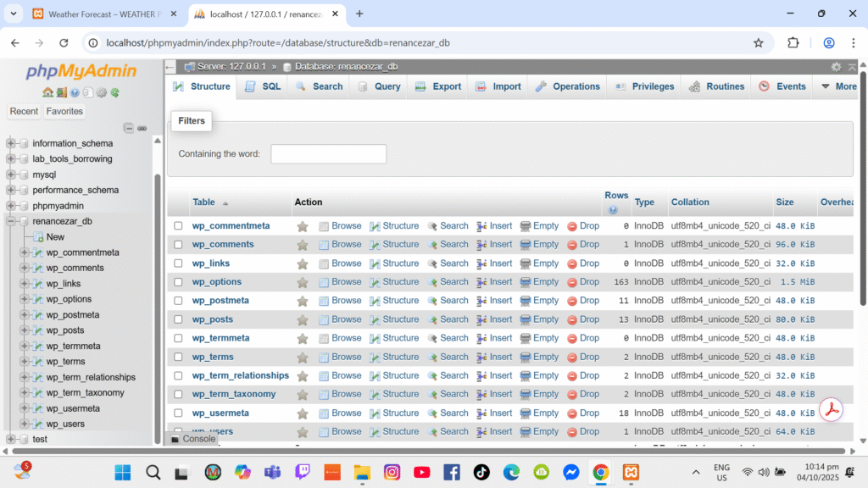Switch to the SQL tab

(x=263, y=86)
